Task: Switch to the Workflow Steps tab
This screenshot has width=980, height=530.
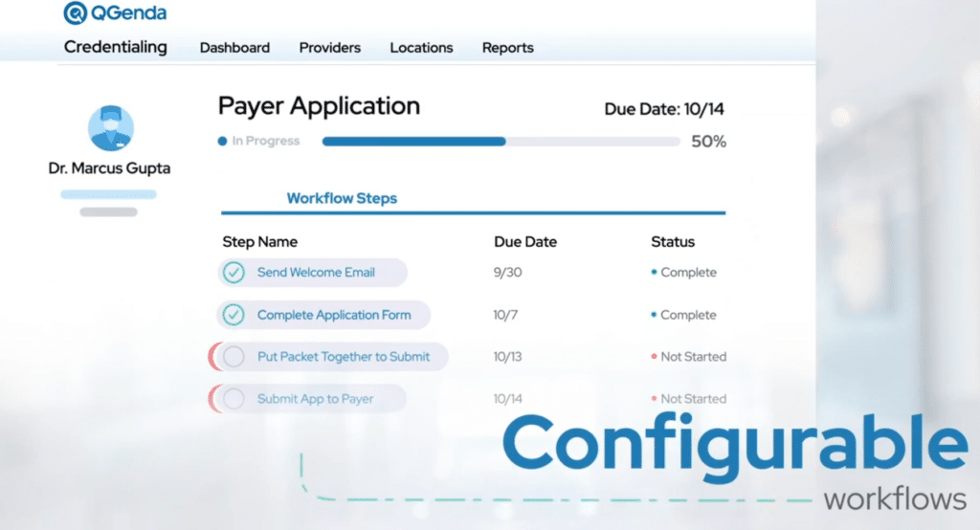Action: point(342,199)
